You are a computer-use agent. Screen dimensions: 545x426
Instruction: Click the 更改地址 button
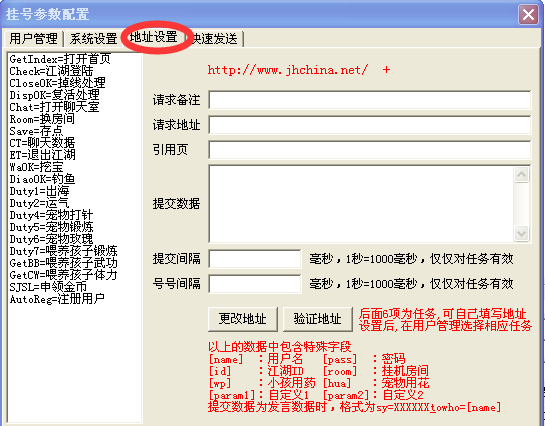[243, 319]
